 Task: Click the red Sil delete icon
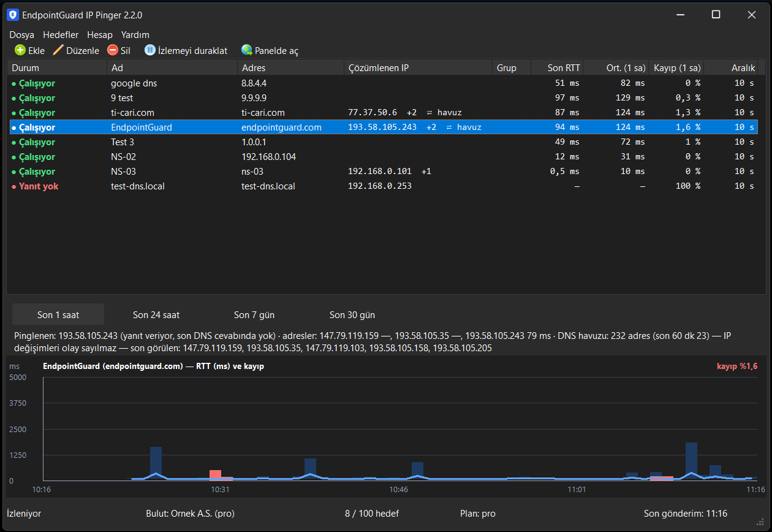(112, 50)
